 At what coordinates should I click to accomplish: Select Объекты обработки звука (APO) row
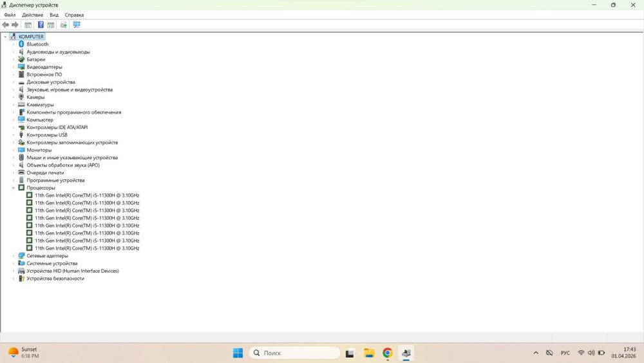(63, 165)
